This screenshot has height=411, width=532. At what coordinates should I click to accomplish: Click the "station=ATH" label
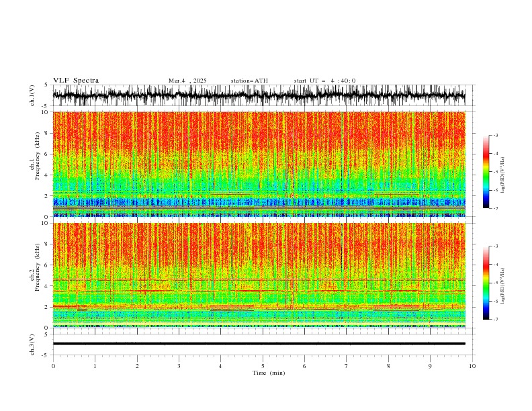[x=249, y=81]
